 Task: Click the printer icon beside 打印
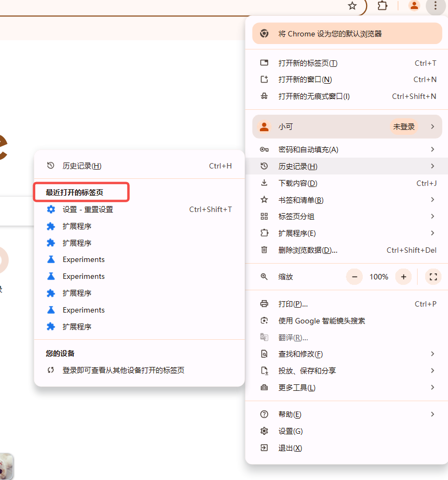pos(264,304)
